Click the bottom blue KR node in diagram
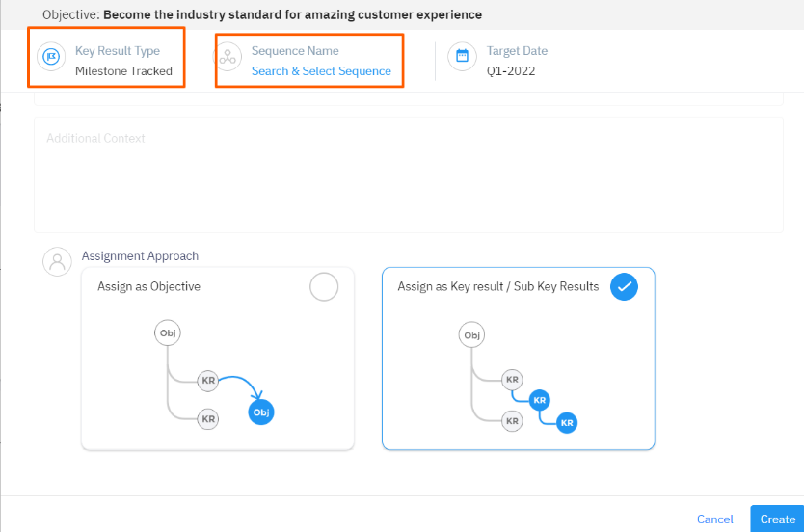The image size is (804, 532). (567, 422)
